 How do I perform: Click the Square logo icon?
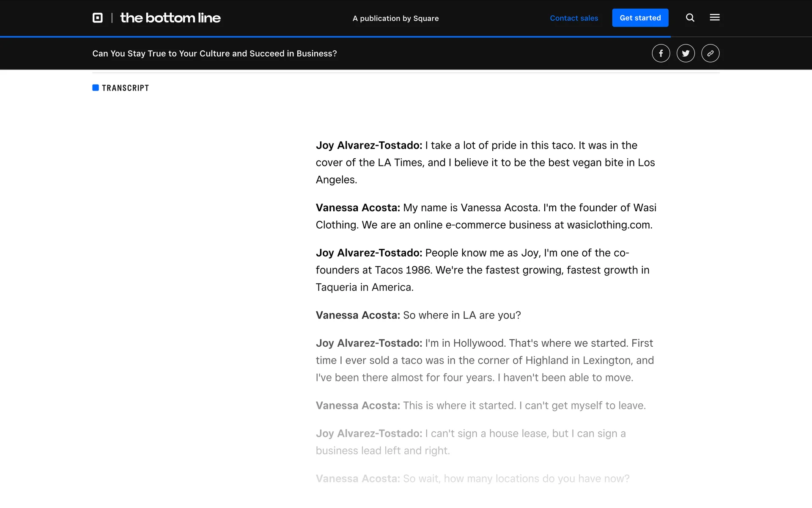tap(98, 18)
